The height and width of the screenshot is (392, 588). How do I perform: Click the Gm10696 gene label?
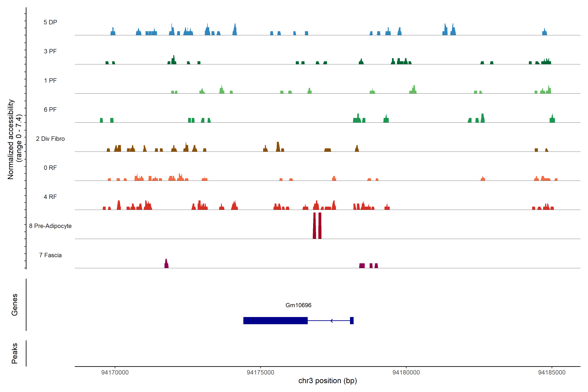(x=298, y=305)
